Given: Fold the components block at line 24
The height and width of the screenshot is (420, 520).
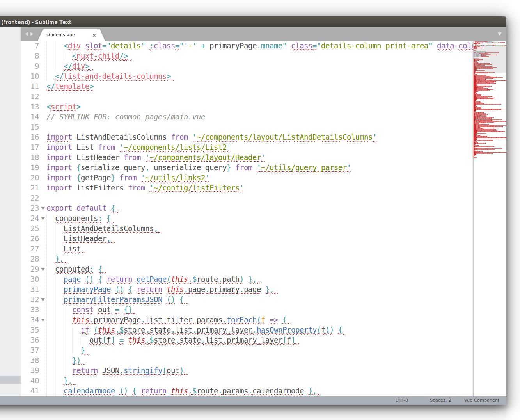Looking at the screenshot, I should tap(43, 219).
